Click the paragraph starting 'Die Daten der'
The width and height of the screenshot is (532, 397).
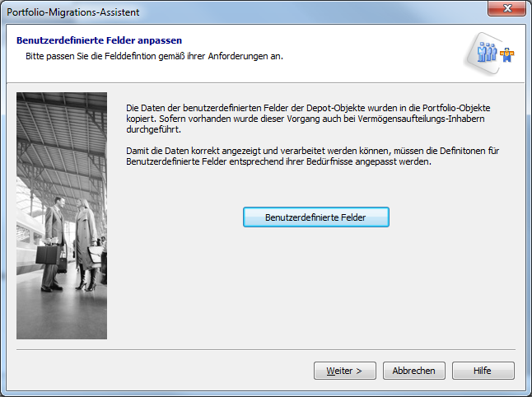[313, 119]
